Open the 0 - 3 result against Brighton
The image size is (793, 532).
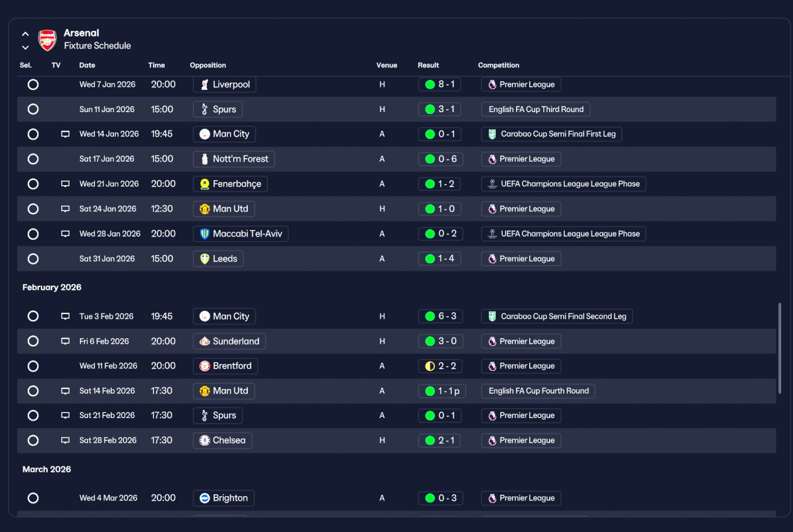440,498
